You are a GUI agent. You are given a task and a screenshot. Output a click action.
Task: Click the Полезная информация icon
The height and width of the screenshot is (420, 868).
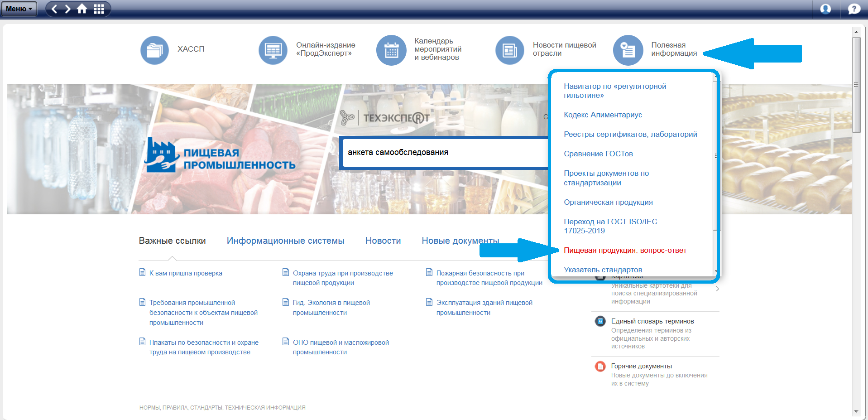pos(628,50)
